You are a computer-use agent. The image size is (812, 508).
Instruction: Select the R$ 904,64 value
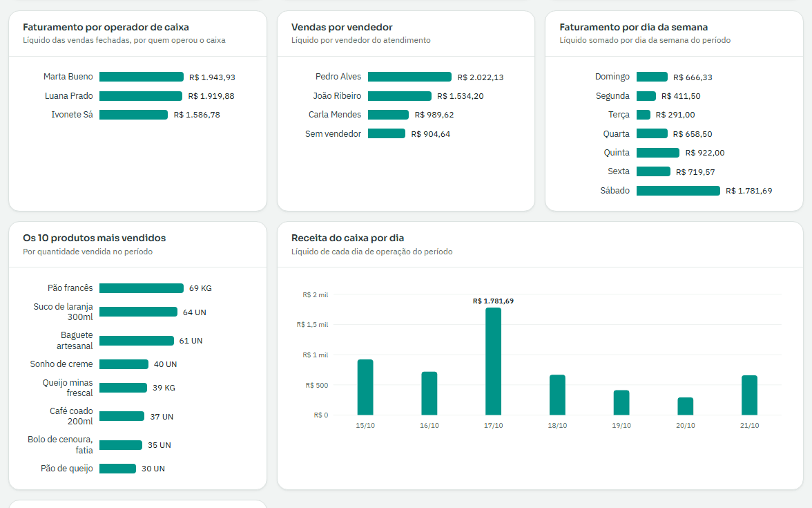coord(431,134)
